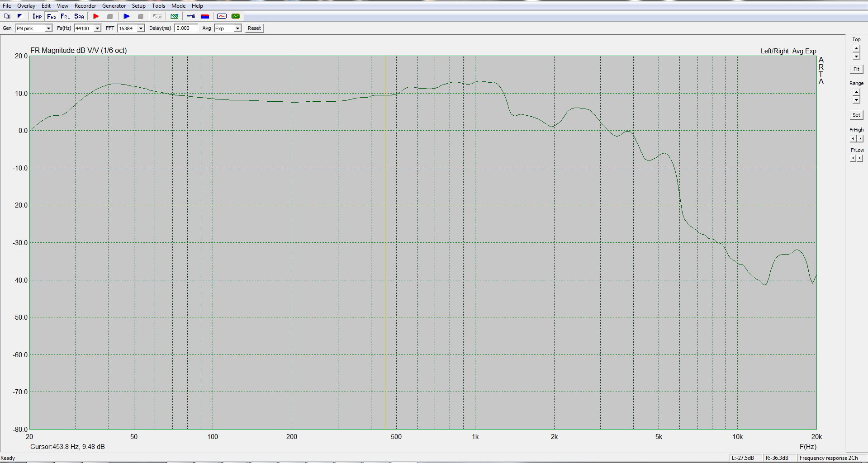868x463 pixels.
Task: Increase graph Range with up arrow
Action: (x=856, y=93)
